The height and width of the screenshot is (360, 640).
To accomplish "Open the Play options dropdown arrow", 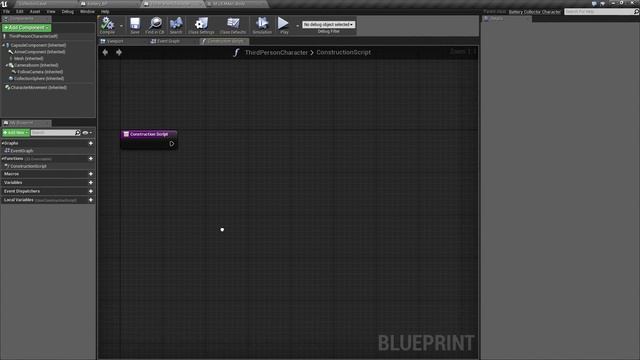I will tap(297, 26).
